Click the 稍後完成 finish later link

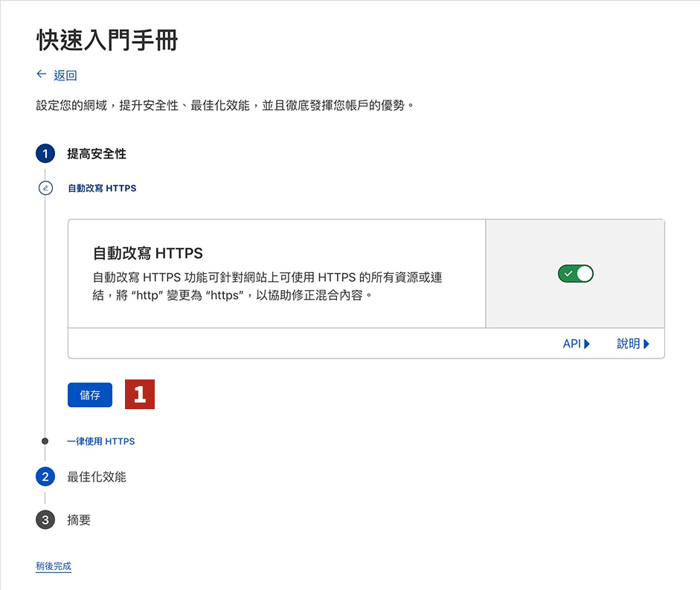point(54,566)
